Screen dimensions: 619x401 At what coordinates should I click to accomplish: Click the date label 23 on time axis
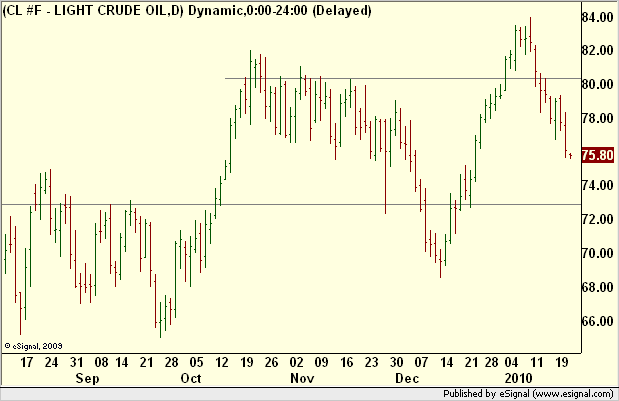tap(371, 362)
